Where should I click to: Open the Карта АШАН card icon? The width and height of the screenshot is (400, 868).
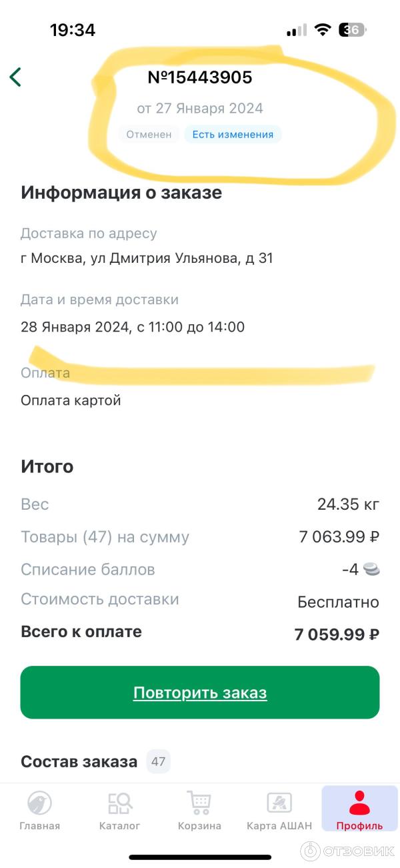[279, 803]
